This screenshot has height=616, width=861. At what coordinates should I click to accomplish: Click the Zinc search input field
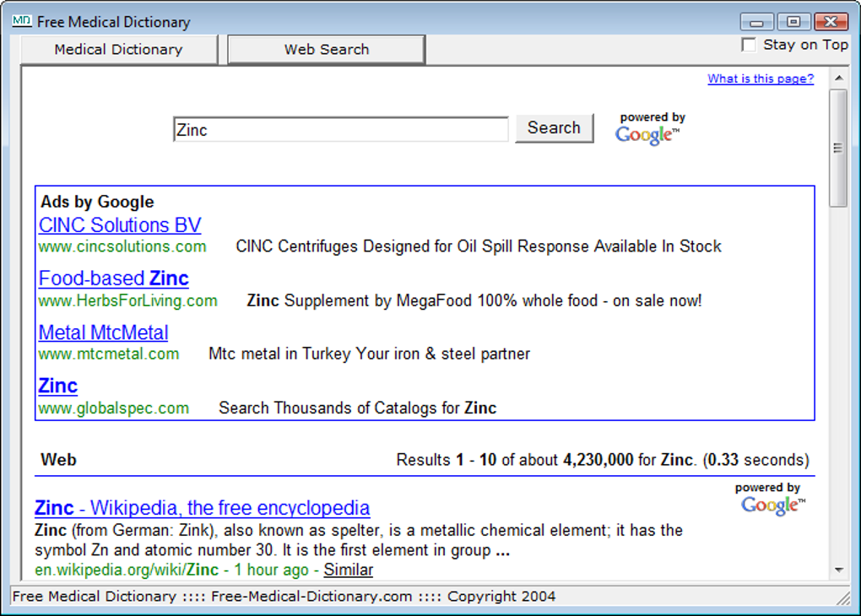tap(341, 130)
